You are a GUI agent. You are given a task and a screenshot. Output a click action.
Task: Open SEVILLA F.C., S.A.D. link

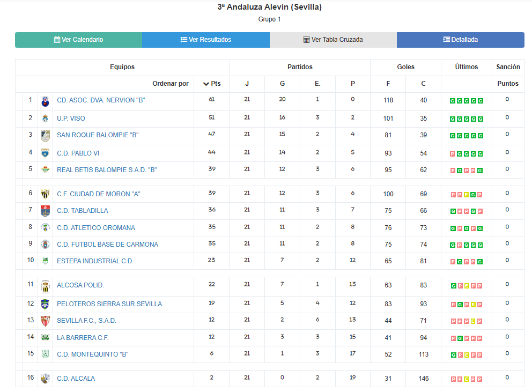click(86, 321)
